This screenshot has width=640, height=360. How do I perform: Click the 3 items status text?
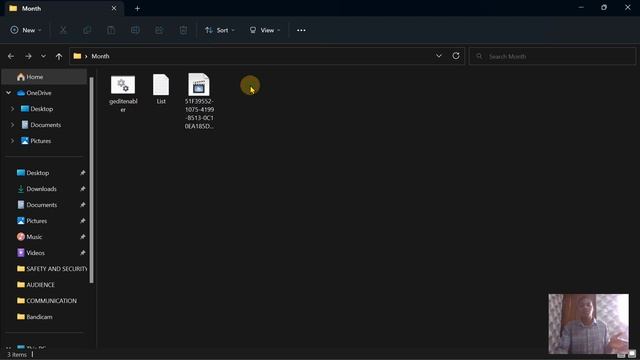point(17,355)
